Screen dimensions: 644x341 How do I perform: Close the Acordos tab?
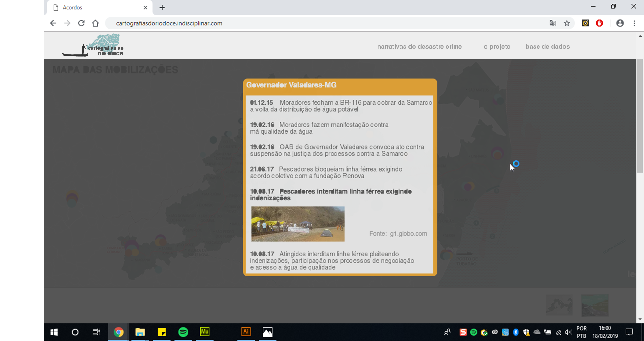pos(145,7)
